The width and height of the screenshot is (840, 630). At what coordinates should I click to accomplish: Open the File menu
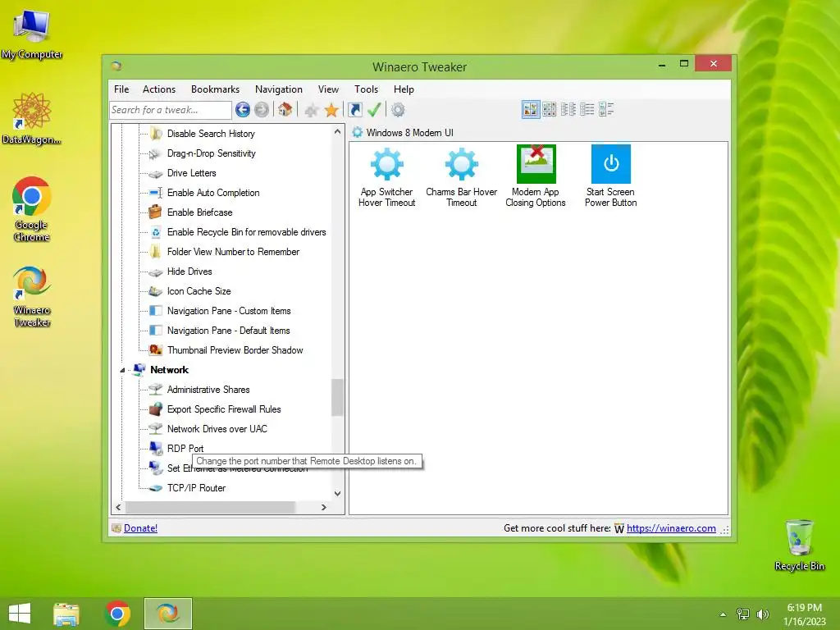tap(121, 89)
